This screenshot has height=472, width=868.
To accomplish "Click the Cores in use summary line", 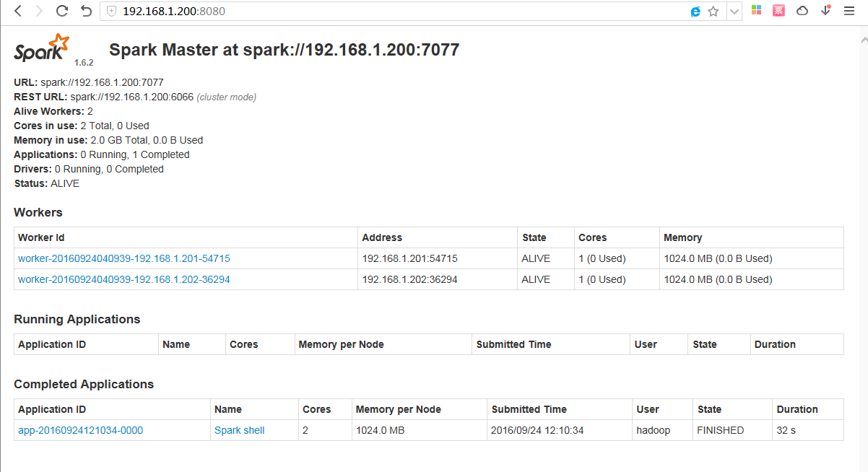I will coord(82,126).
